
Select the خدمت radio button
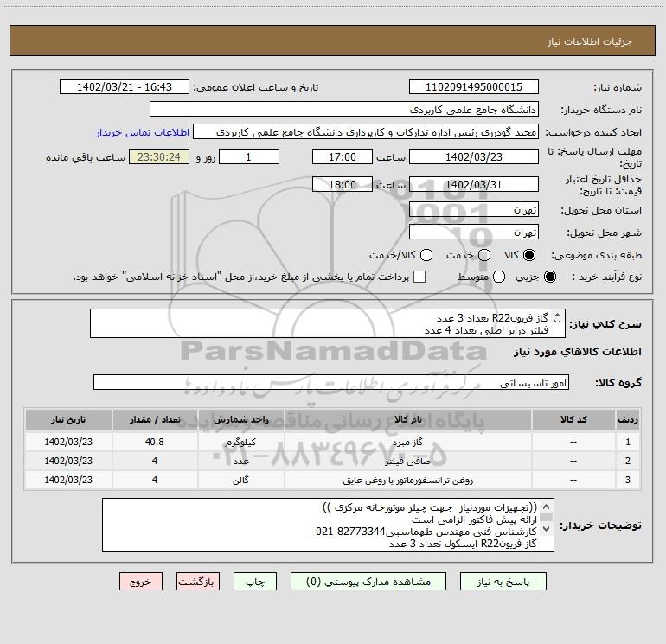click(484, 255)
